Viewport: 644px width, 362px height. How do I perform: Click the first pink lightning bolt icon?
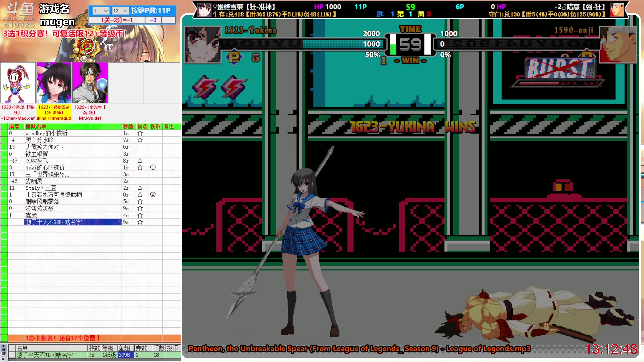(205, 87)
